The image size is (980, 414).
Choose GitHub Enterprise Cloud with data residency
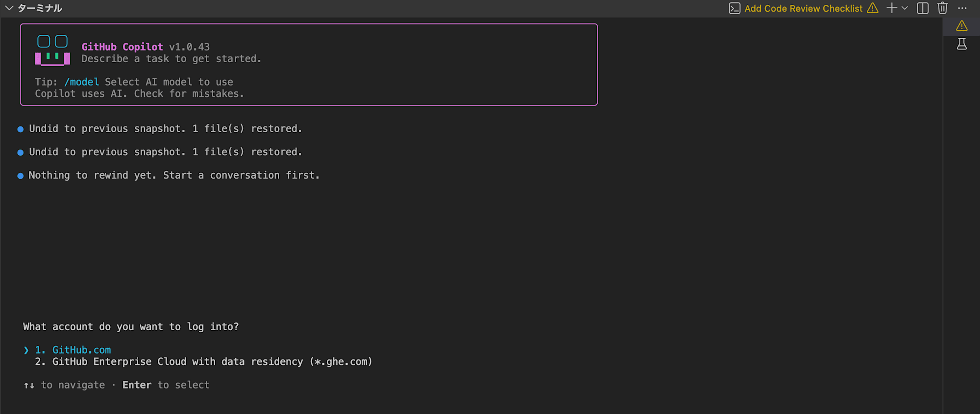pyautogui.click(x=203, y=362)
